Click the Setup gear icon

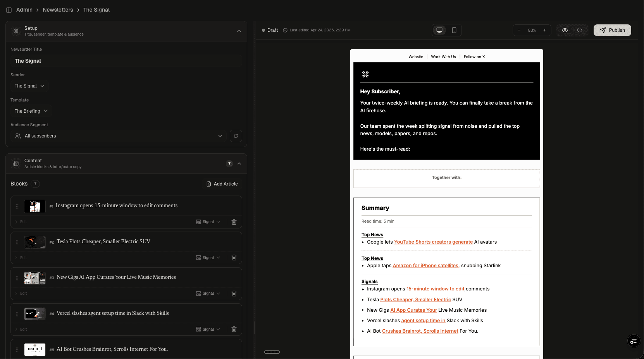click(x=15, y=31)
